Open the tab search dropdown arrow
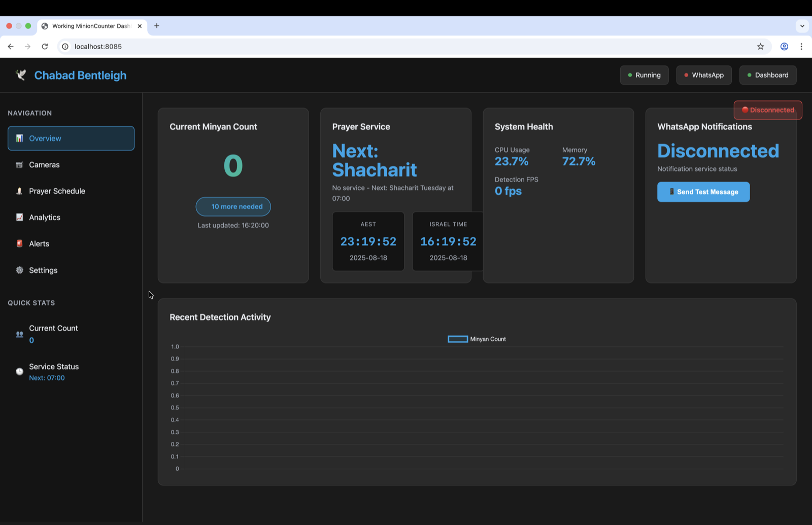The image size is (812, 525). pyautogui.click(x=802, y=26)
